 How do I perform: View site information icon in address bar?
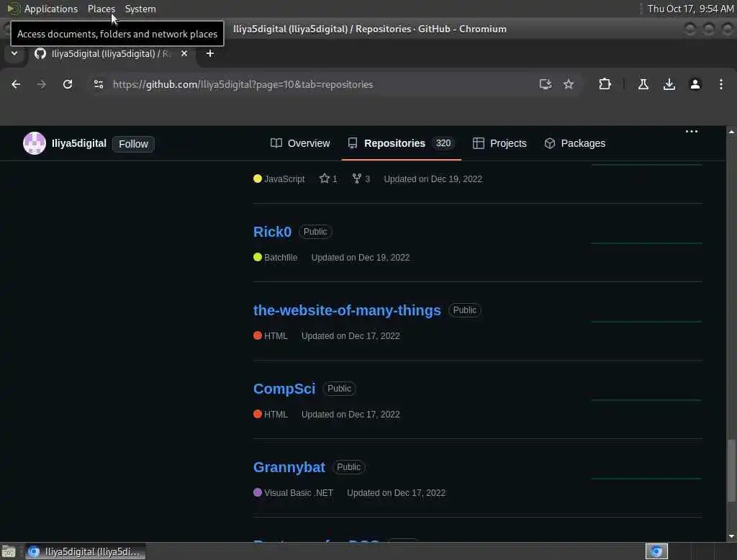click(x=98, y=84)
